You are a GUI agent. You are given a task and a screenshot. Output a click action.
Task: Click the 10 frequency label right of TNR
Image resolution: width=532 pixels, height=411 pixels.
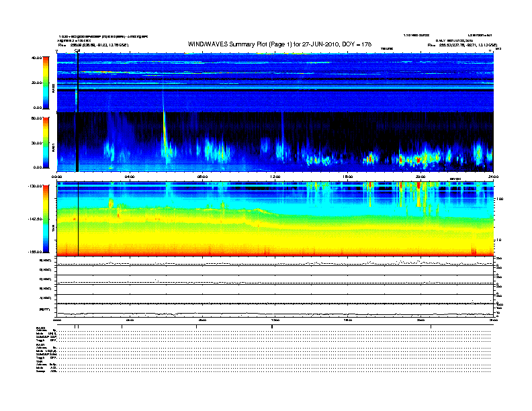[498, 240]
